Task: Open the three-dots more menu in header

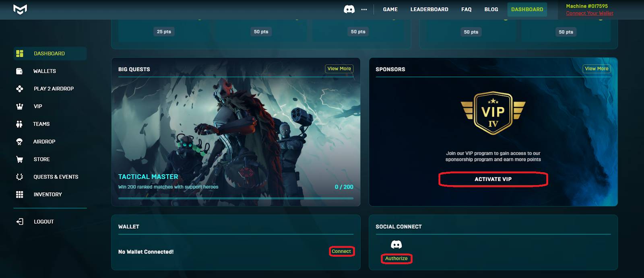Action: 364,9
